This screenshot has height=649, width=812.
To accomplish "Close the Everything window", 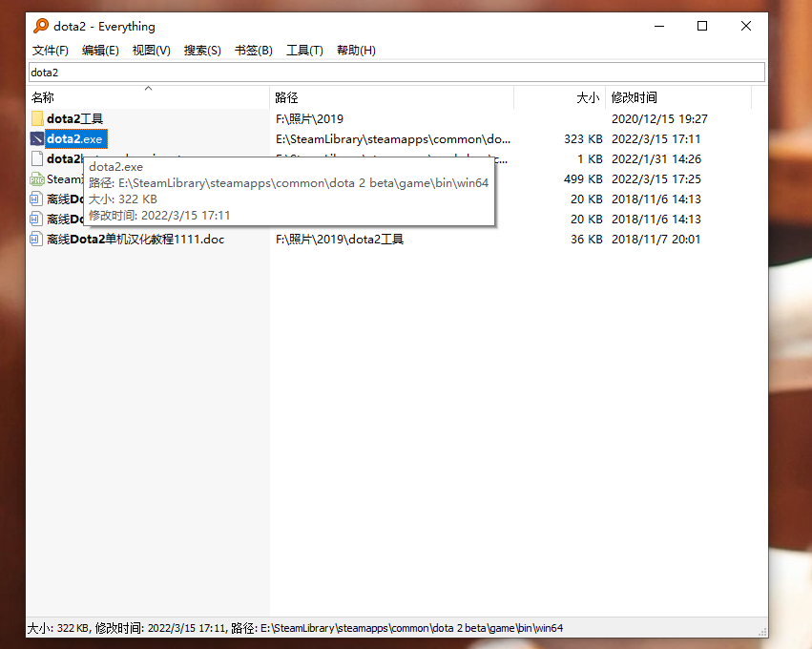I will (746, 26).
